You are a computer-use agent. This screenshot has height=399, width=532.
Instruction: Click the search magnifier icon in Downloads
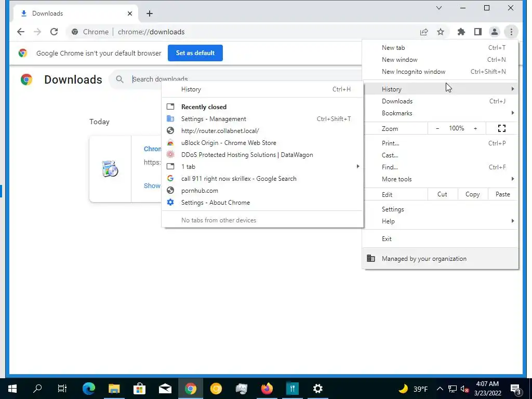click(119, 79)
